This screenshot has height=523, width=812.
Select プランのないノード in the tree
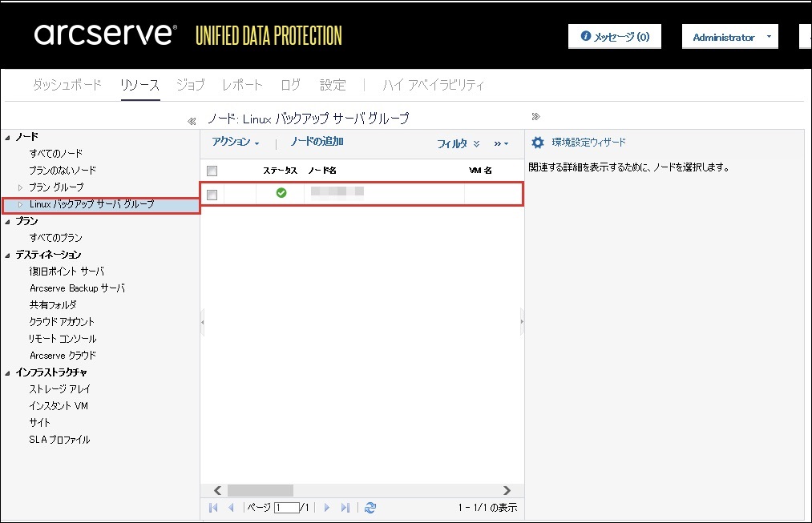click(63, 170)
